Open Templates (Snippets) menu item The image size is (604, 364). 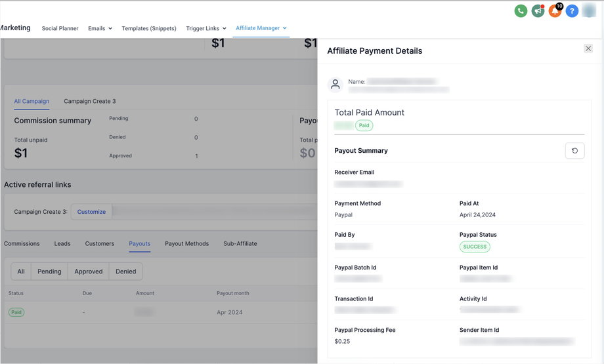(x=149, y=28)
